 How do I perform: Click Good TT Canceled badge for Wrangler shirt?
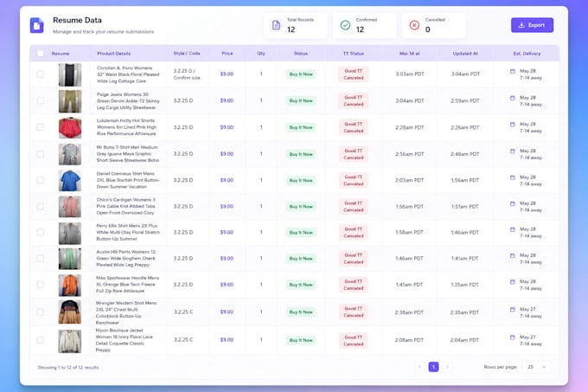[354, 312]
